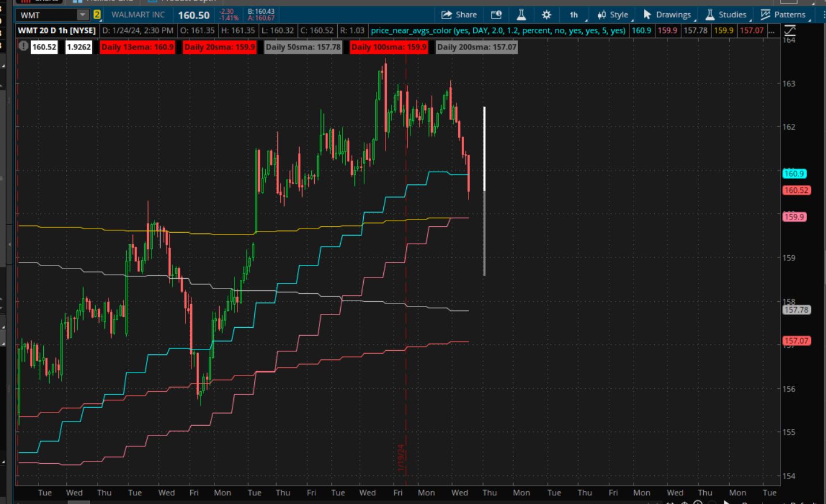Click the -1.41% percent change value

click(x=229, y=18)
